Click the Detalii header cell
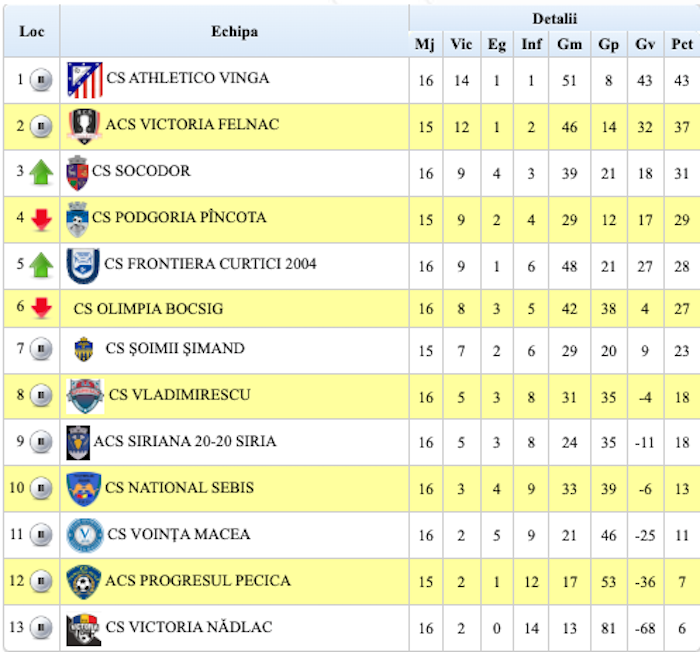The width and height of the screenshot is (700, 652). pos(554,18)
